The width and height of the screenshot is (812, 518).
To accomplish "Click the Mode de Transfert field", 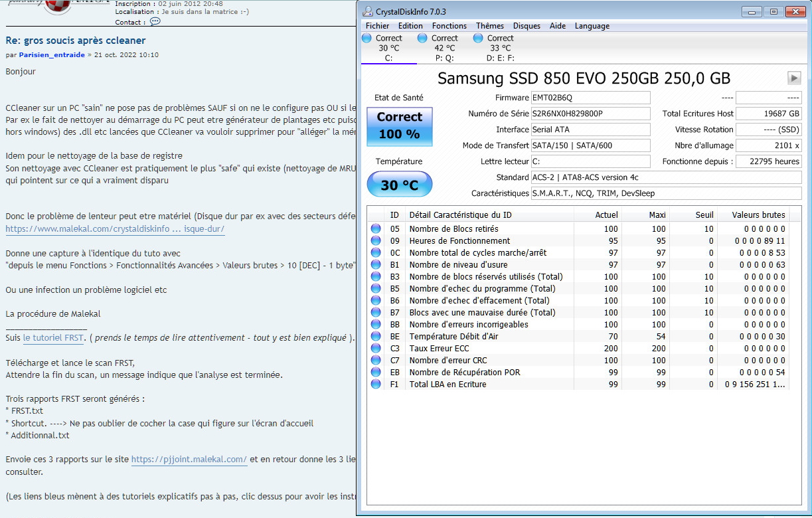I will pyautogui.click(x=590, y=145).
